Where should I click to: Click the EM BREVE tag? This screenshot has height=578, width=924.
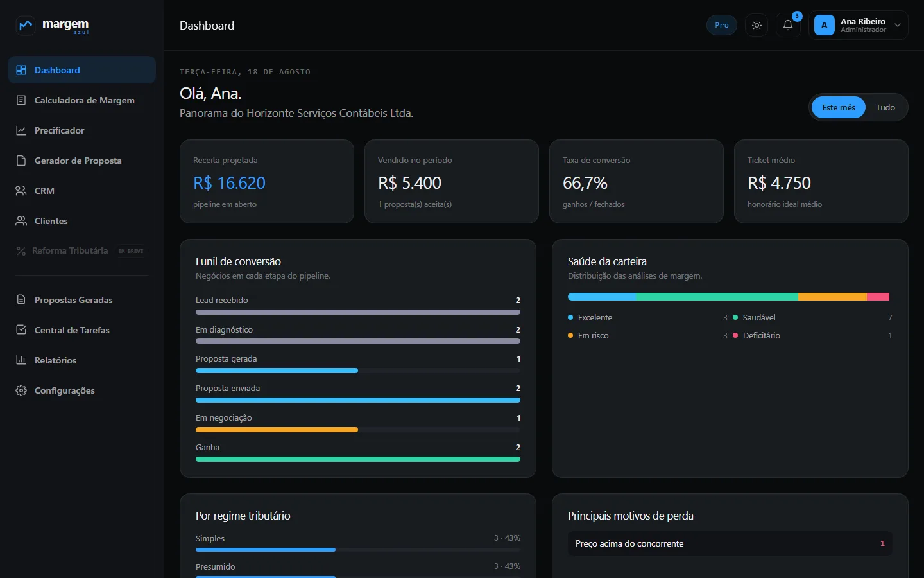131,251
